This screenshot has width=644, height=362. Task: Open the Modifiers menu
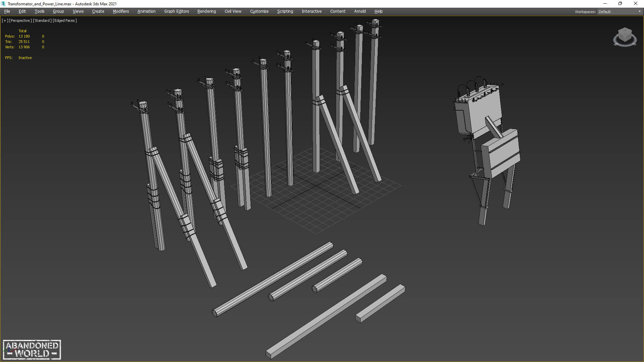click(x=121, y=11)
